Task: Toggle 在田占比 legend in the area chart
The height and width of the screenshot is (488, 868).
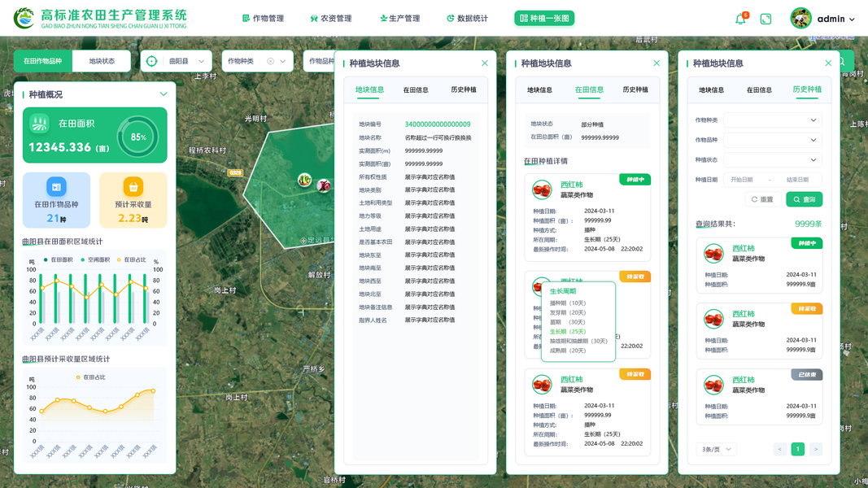Action: tap(132, 259)
